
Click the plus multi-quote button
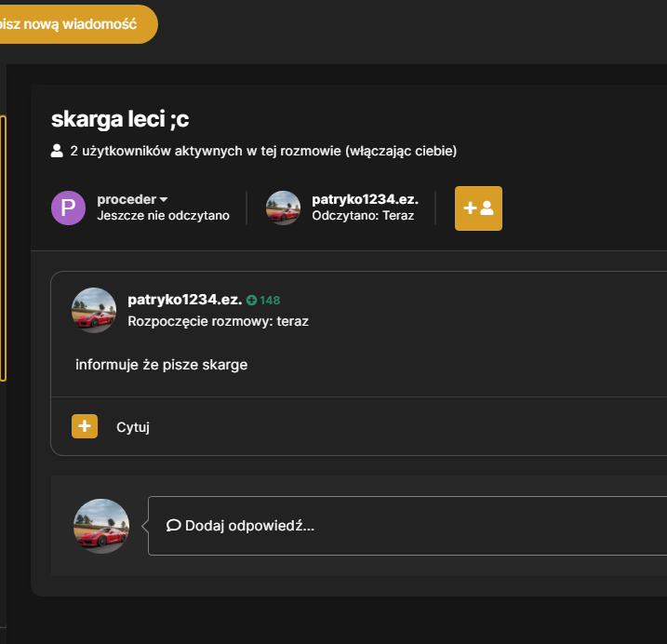pos(85,426)
